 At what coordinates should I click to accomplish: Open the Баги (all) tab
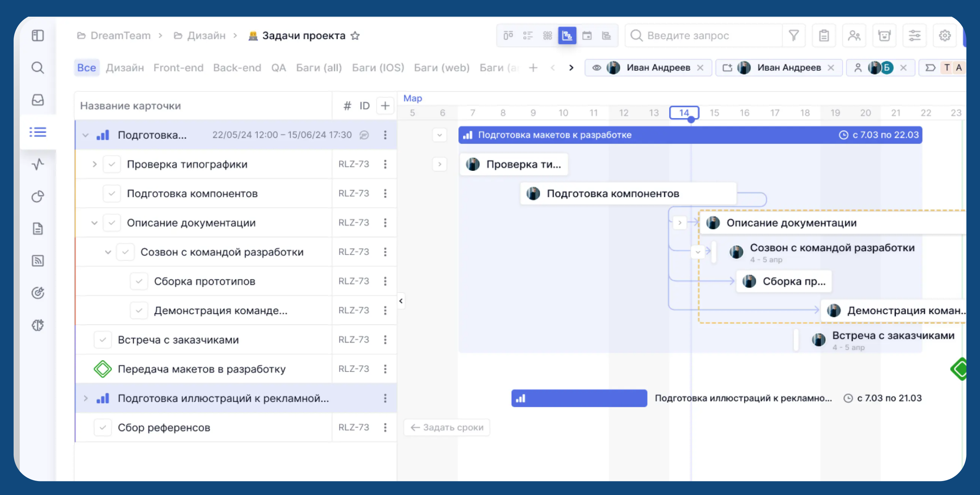[319, 68]
